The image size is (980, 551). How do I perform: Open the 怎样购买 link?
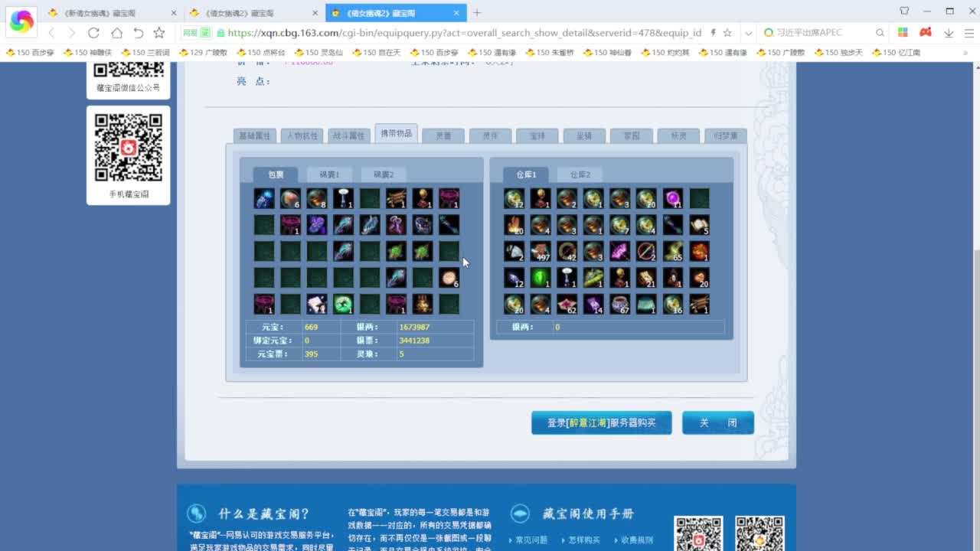(584, 540)
